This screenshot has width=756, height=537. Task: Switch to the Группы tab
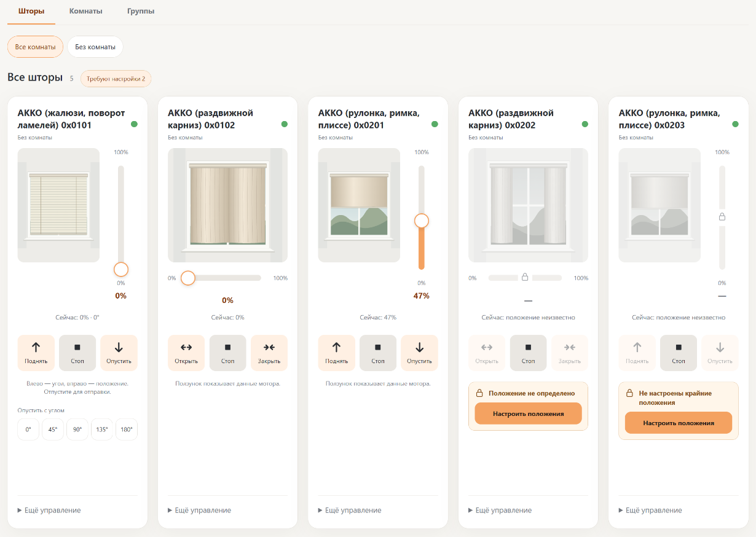tap(141, 11)
